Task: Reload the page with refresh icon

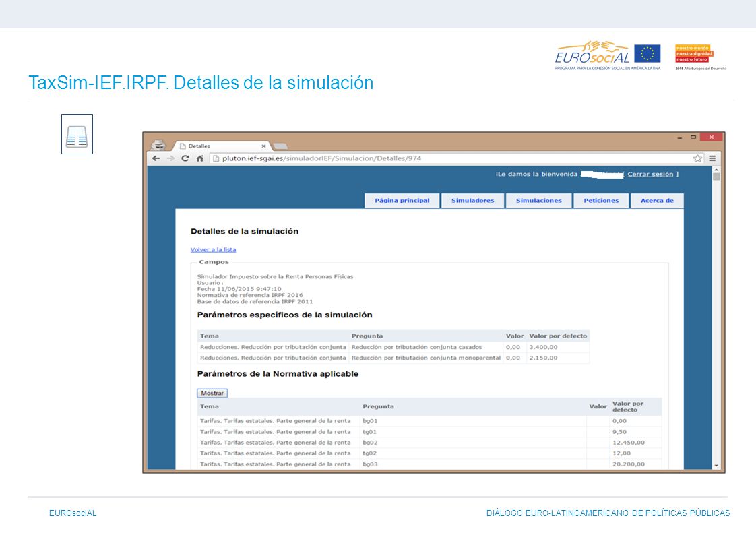Action: 185,158
